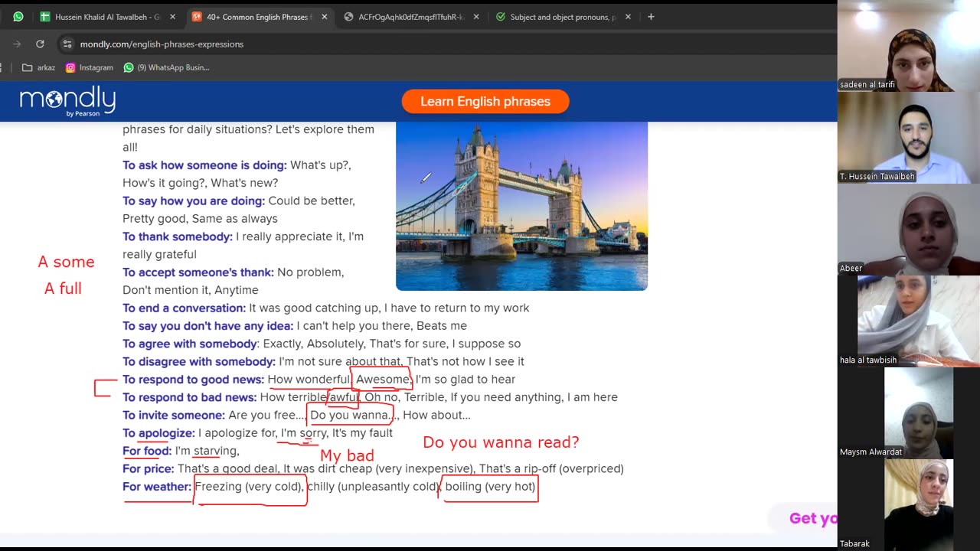Viewport: 980px width, 551px height.
Task: Click the 'For weather:' heading
Action: coord(157,487)
